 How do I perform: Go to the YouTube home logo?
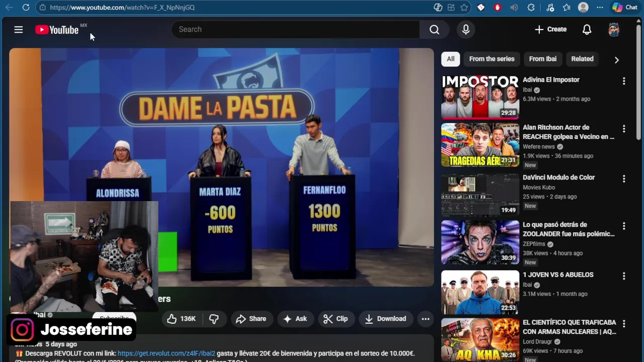tap(57, 30)
